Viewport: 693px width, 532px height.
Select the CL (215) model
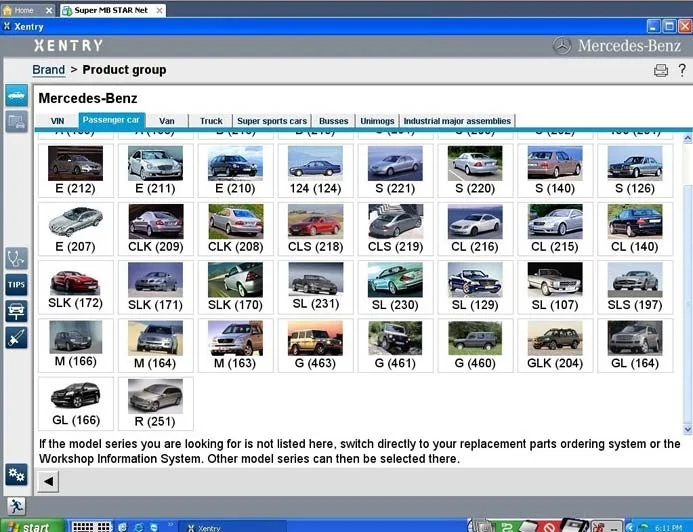555,229
